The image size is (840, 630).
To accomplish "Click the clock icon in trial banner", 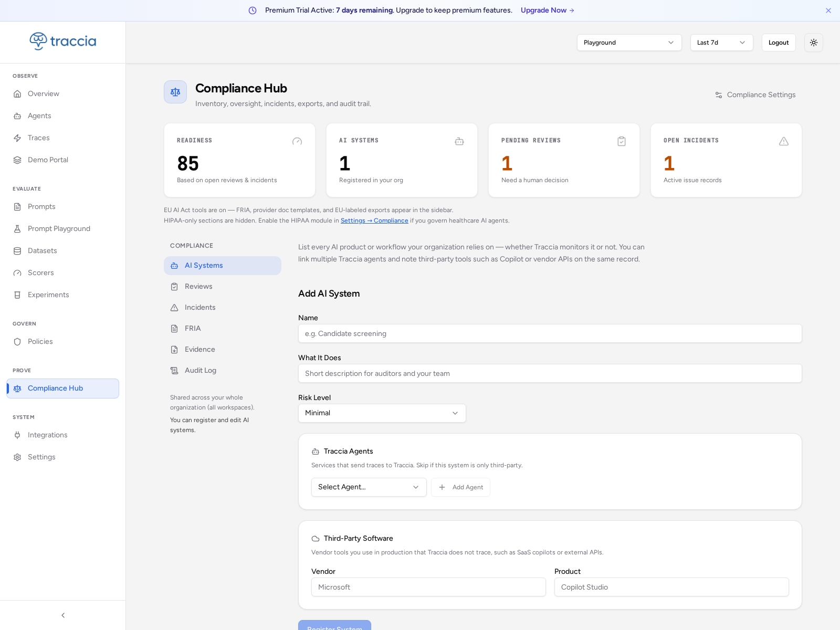I will (253, 10).
